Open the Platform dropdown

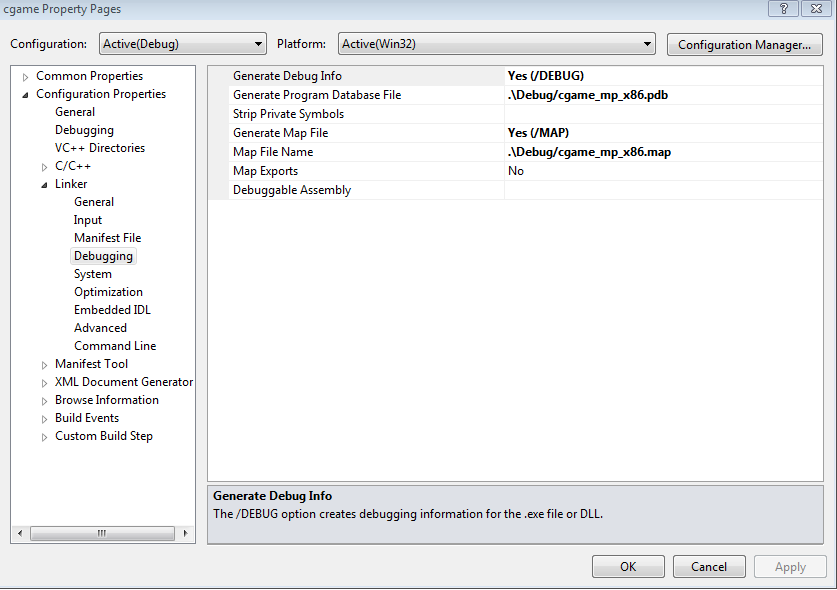point(495,44)
